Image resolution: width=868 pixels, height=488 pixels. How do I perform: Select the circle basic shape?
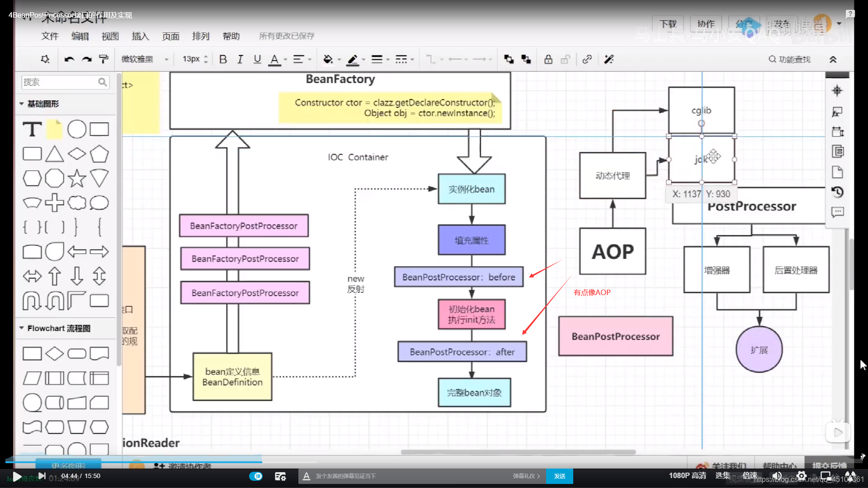tap(77, 129)
